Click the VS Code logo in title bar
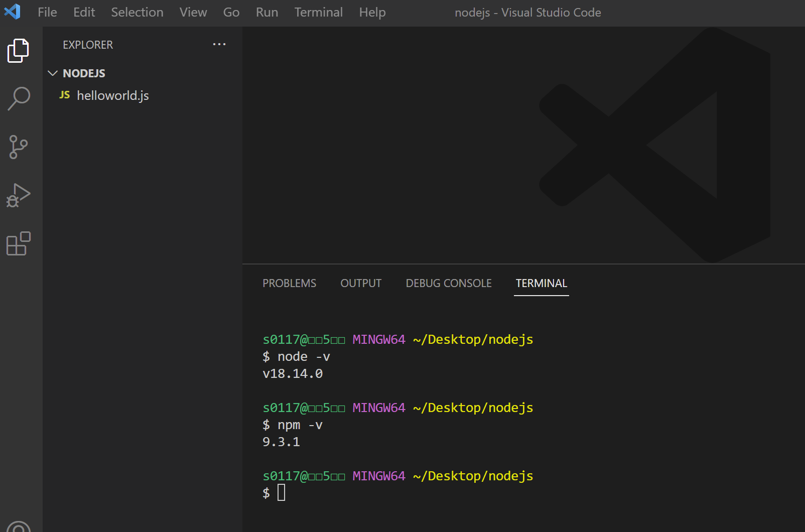Viewport: 805px width, 532px height. 12,12
